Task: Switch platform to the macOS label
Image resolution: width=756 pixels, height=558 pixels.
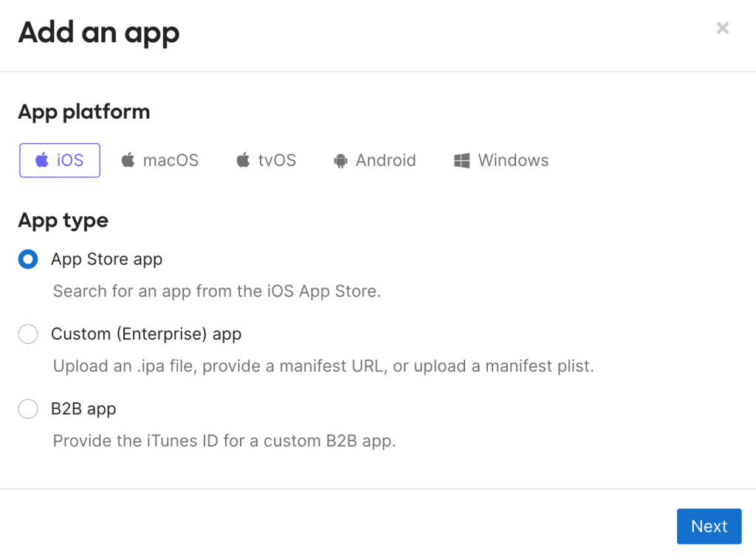Action: [171, 160]
